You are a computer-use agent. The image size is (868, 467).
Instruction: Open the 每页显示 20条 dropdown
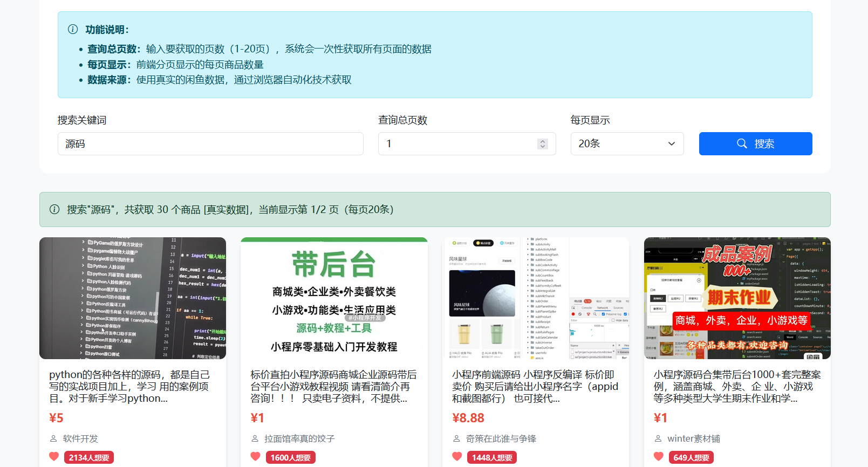627,144
